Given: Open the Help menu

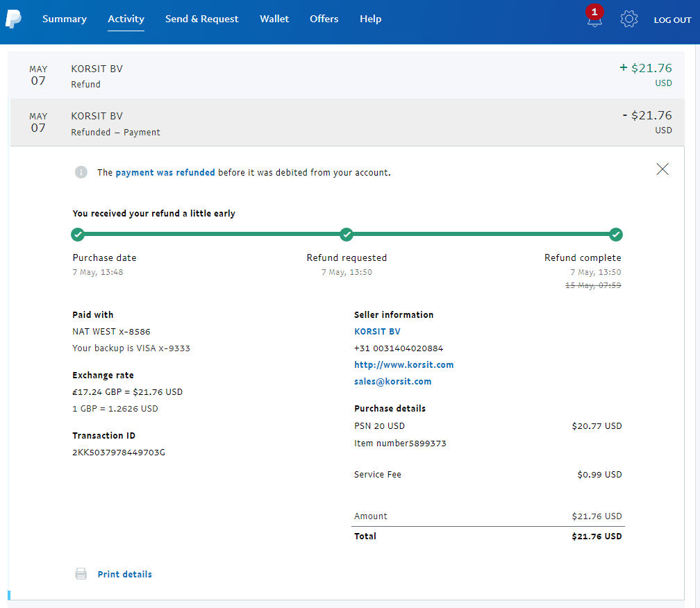Looking at the screenshot, I should pyautogui.click(x=371, y=19).
